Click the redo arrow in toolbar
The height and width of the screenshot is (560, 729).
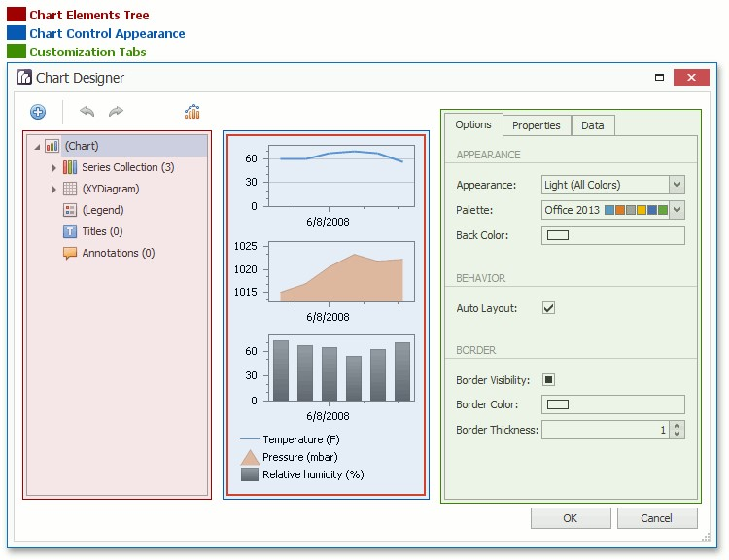(x=117, y=112)
